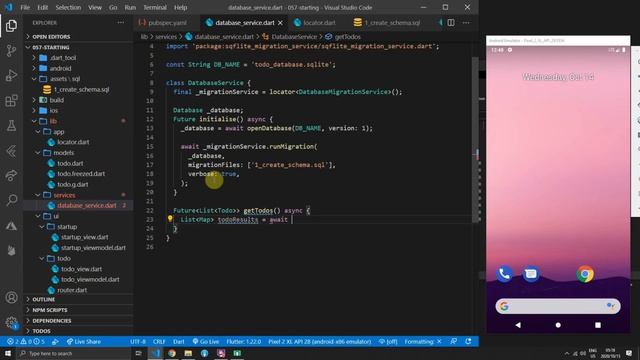Open the Run and Debug view
640x360 pixels.
click(x=11, y=76)
